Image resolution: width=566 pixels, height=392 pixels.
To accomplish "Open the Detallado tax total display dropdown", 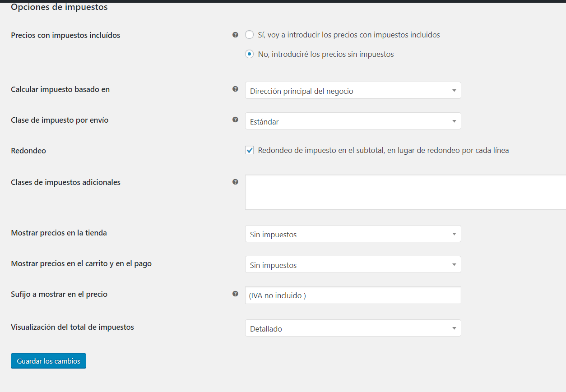I will click(353, 328).
